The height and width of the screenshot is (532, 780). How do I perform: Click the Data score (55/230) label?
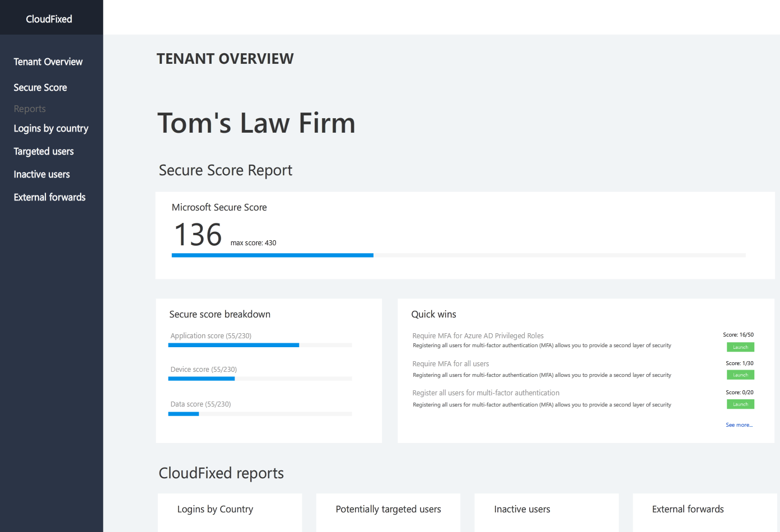pyautogui.click(x=200, y=404)
